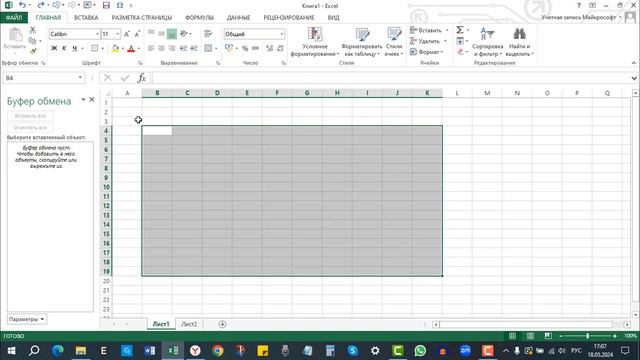This screenshot has height=360, width=640.
Task: Click the Paste clipboard icon
Action: [15, 35]
